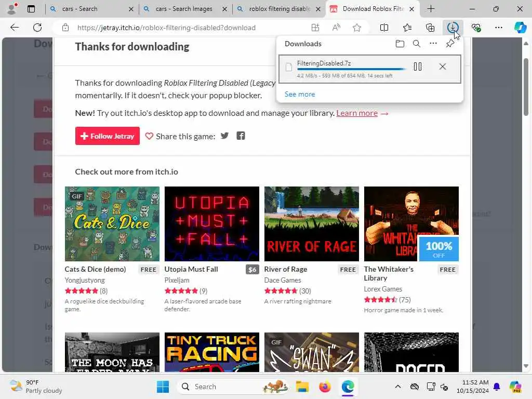The width and height of the screenshot is (532, 399).
Task: Click River of Rage title link
Action: [286, 270]
